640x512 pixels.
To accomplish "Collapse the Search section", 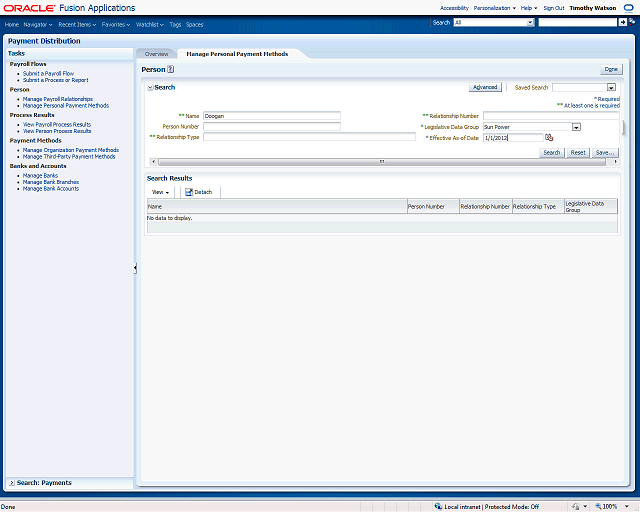I will tap(150, 88).
